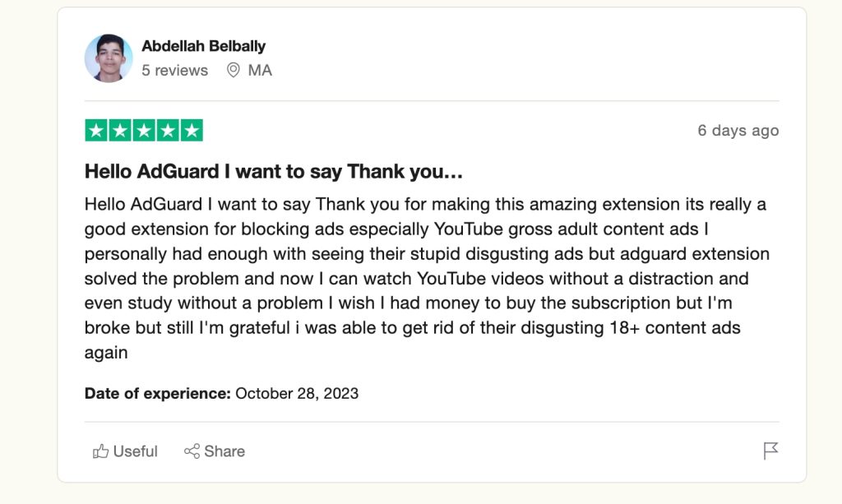Open the Abdellah Belbally reviewer name link
Viewport: 842px width, 504px height.
[203, 46]
